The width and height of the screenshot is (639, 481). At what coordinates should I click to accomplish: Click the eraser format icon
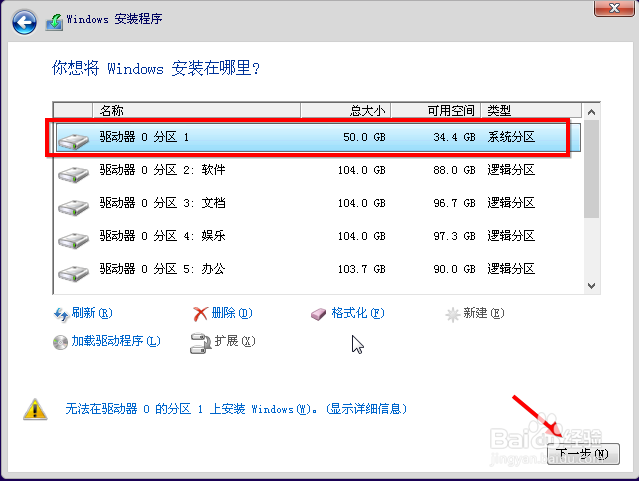tap(318, 314)
